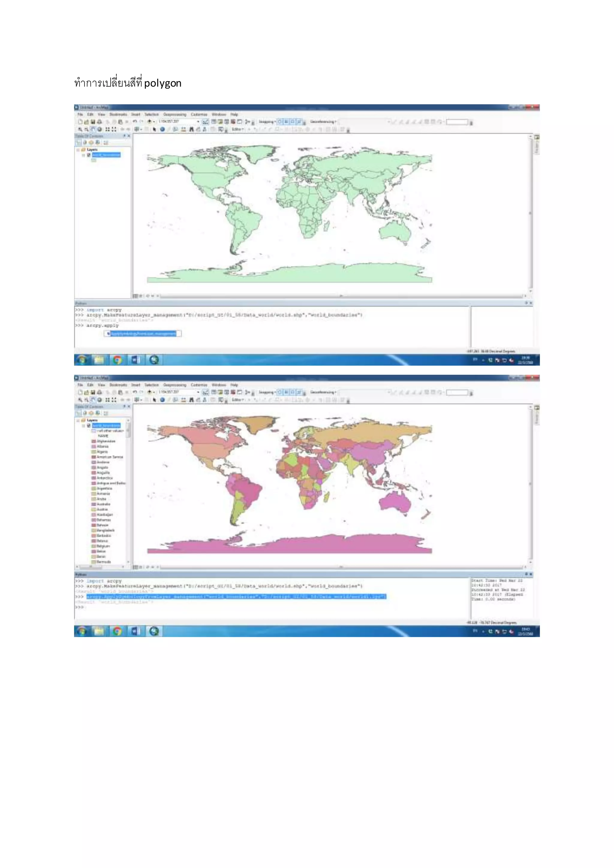Screen dimensions: 614x868
Task: Open Customize menu in lower ArcMap window
Action: point(199,385)
